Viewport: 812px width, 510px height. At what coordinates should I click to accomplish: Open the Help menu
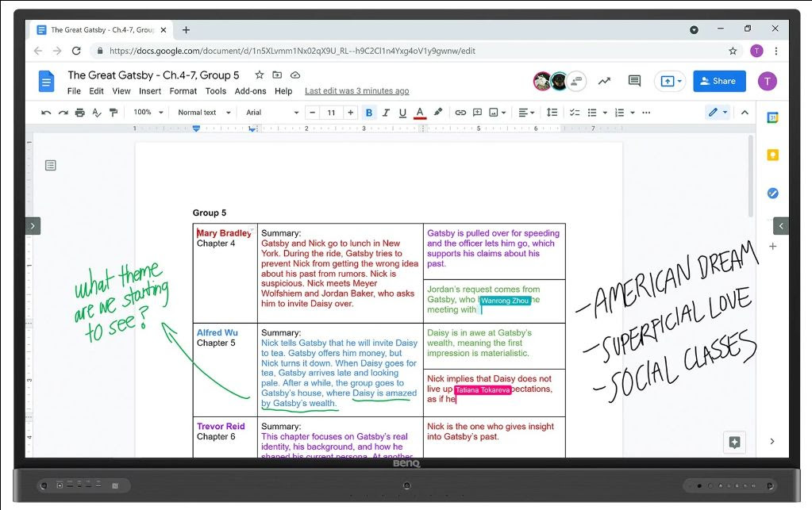click(x=283, y=91)
